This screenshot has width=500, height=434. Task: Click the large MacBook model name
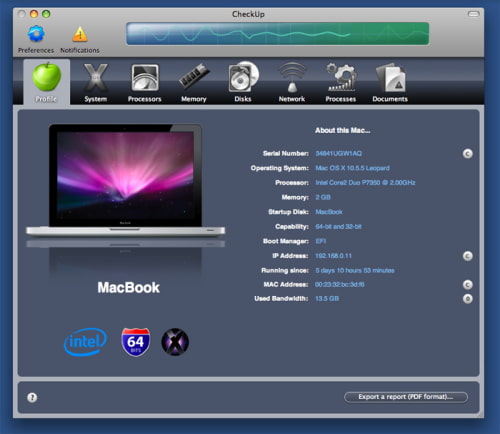point(129,288)
